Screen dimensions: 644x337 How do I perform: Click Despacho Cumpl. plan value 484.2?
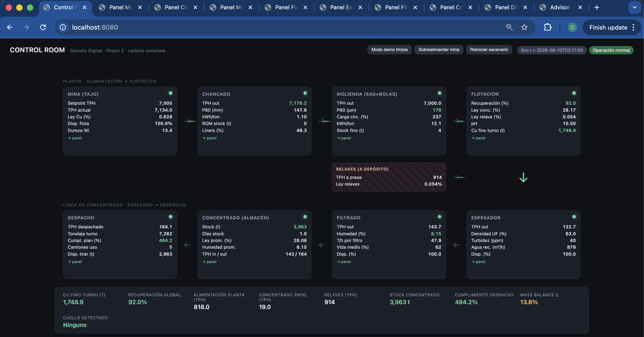click(x=165, y=240)
